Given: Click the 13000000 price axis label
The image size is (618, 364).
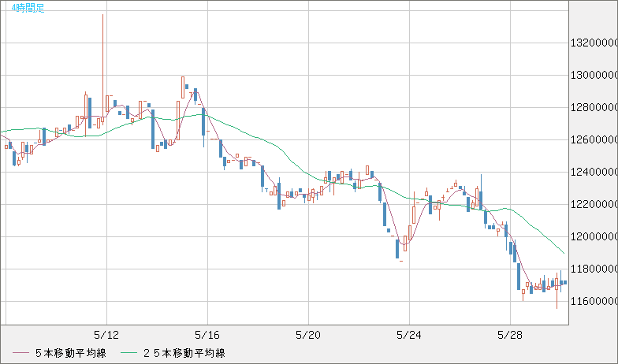Looking at the screenshot, I should (594, 76).
